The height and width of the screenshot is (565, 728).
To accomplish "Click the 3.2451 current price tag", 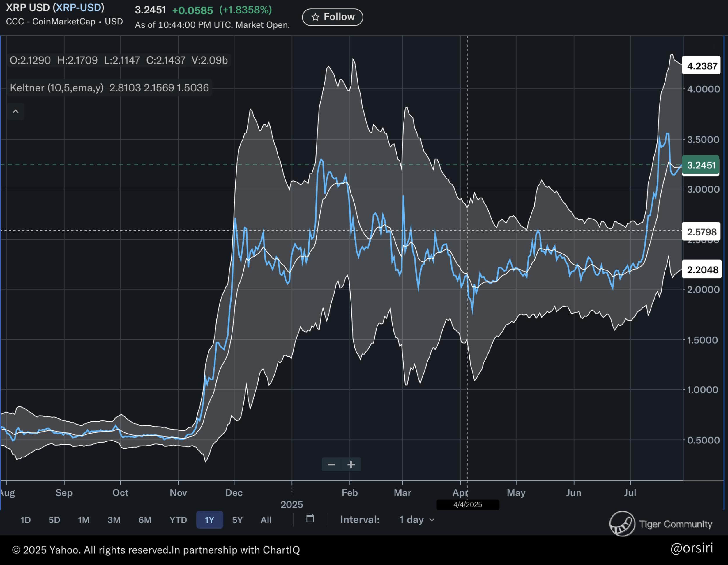I will (x=701, y=165).
